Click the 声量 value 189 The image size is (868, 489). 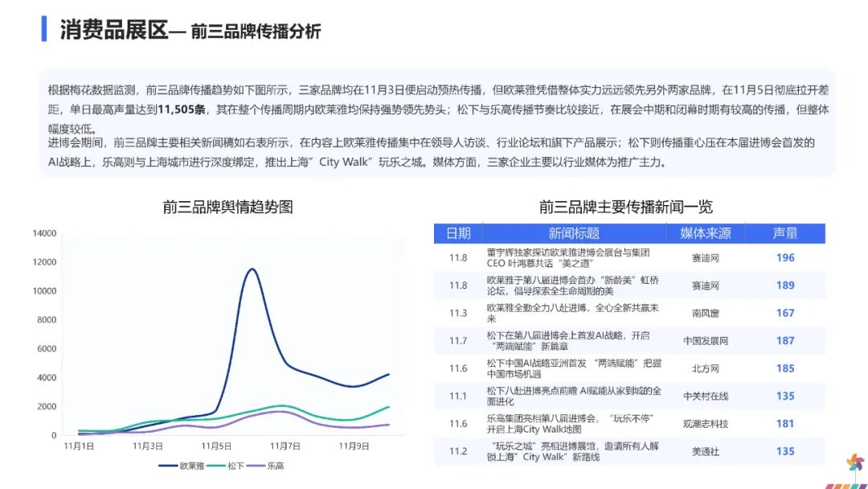(785, 286)
